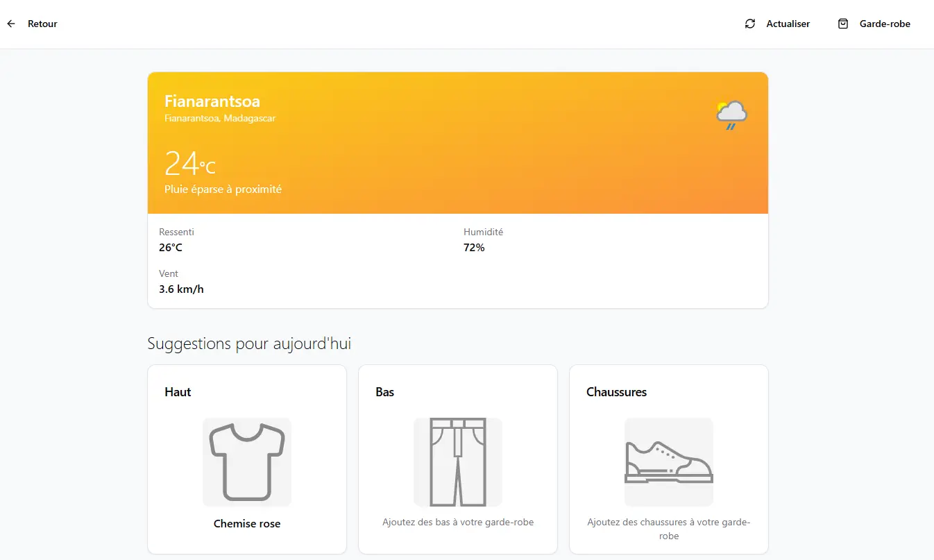Click the Actualiser text button
This screenshot has width=934, height=560.
pos(788,24)
